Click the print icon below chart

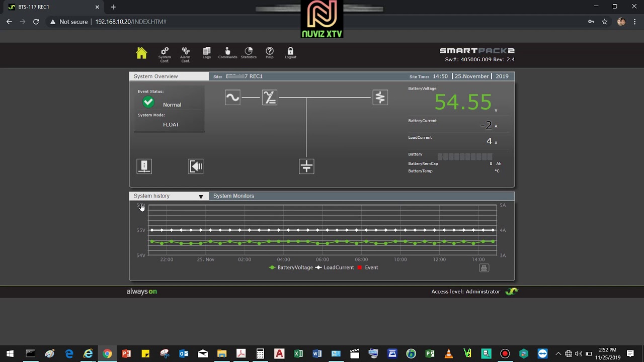click(484, 268)
